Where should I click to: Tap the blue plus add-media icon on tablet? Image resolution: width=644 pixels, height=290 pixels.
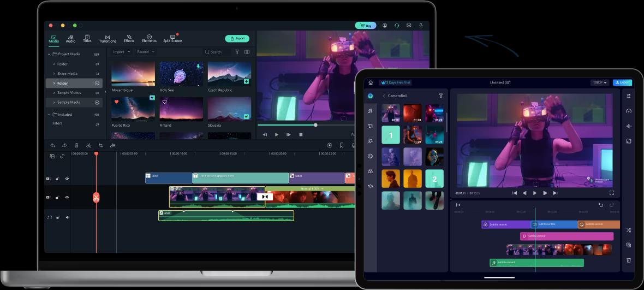pos(370,96)
